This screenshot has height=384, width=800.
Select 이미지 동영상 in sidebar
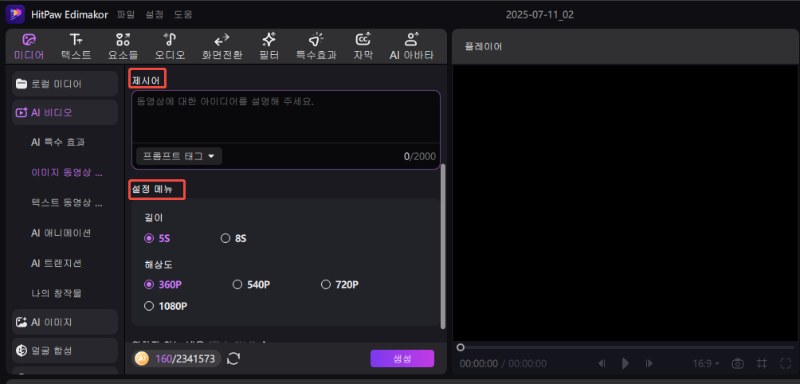point(67,172)
